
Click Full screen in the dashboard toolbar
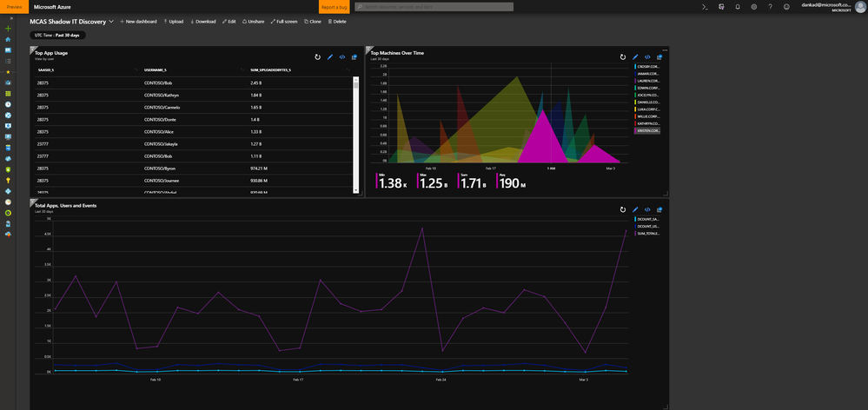click(284, 22)
